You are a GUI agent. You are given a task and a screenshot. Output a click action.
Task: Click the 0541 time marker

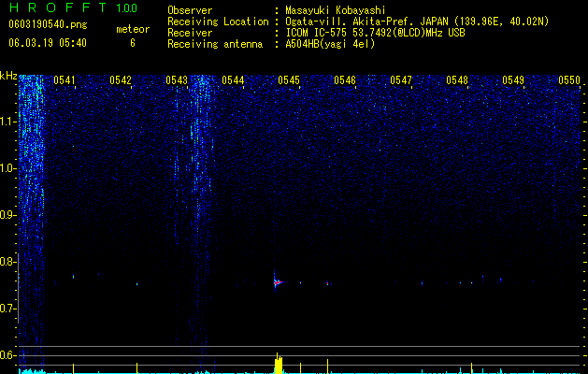click(65, 80)
